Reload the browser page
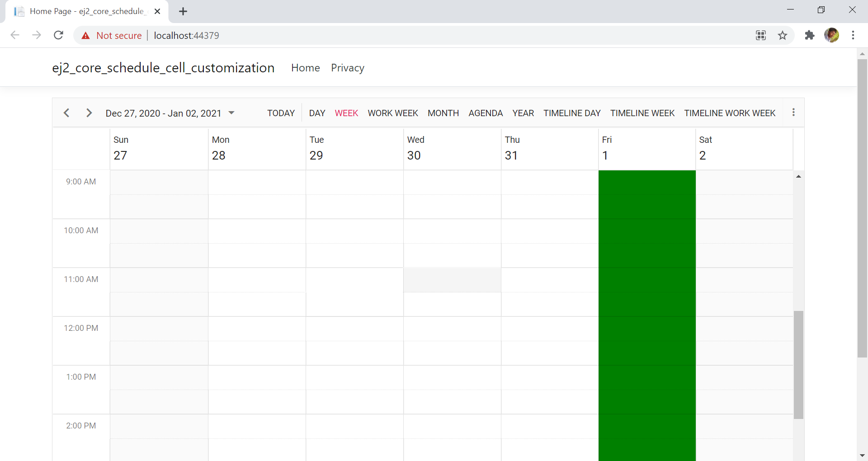The width and height of the screenshot is (868, 461). click(58, 35)
